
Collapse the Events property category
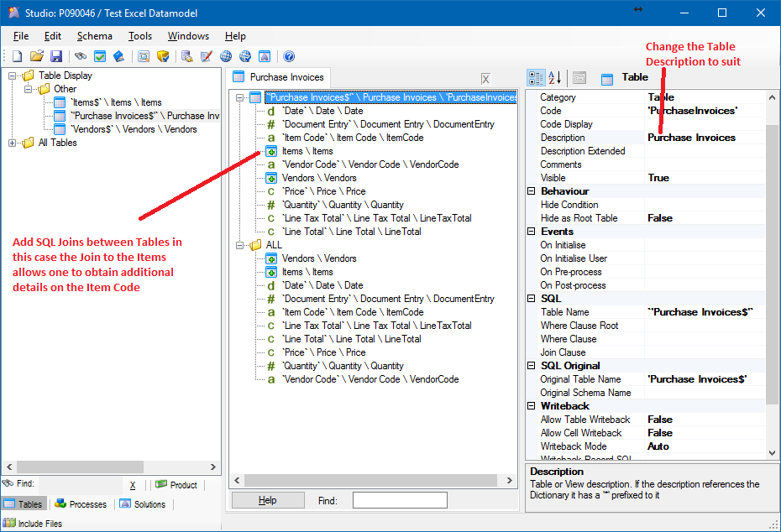tap(532, 232)
